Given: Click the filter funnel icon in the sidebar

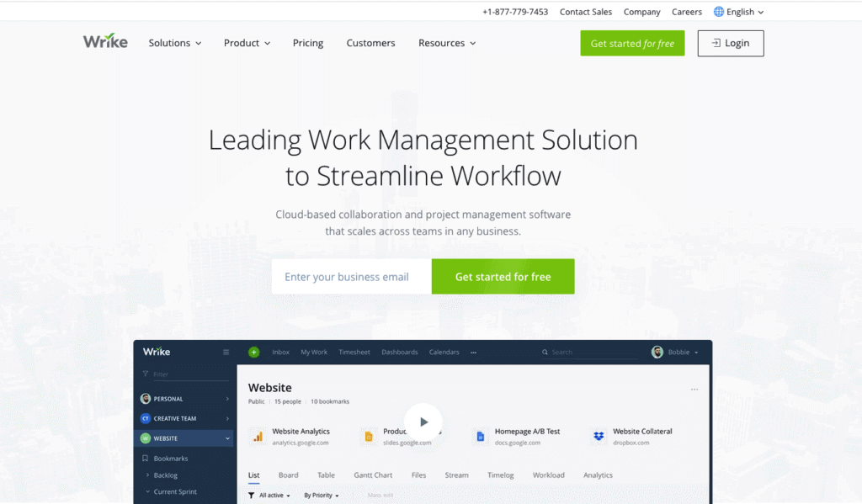Looking at the screenshot, I should [146, 374].
